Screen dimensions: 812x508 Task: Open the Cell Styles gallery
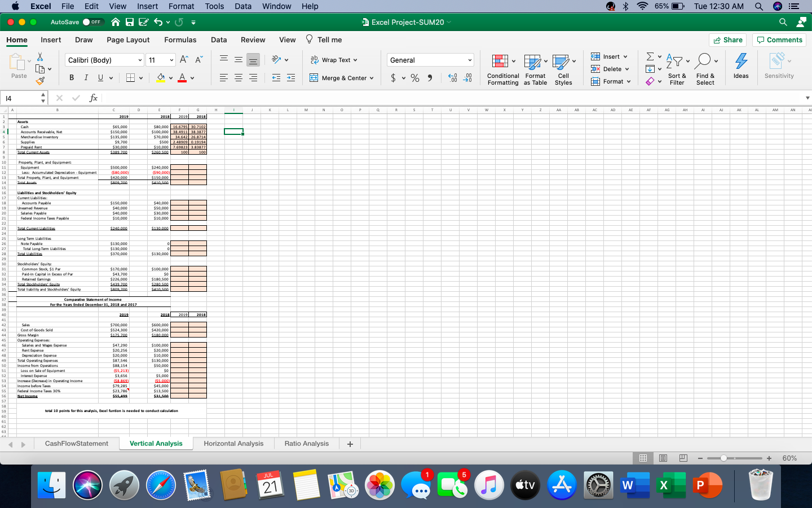pyautogui.click(x=563, y=70)
